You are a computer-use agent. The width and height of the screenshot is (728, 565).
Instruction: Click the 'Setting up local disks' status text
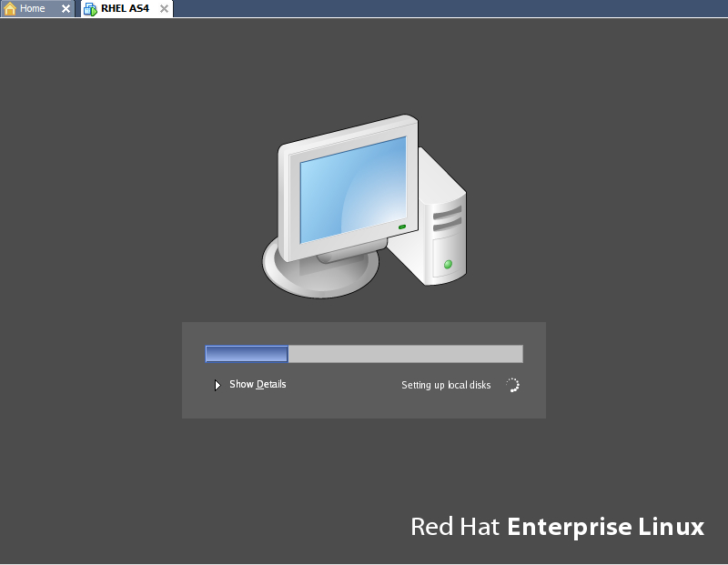point(446,385)
